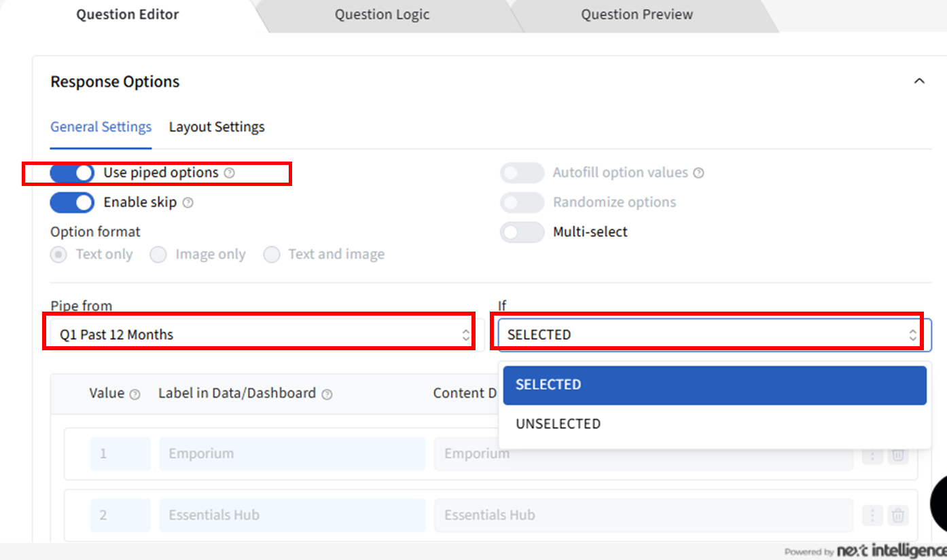Choose UNSELECTED from the If dropdown list
Image resolution: width=947 pixels, height=560 pixels.
558,424
